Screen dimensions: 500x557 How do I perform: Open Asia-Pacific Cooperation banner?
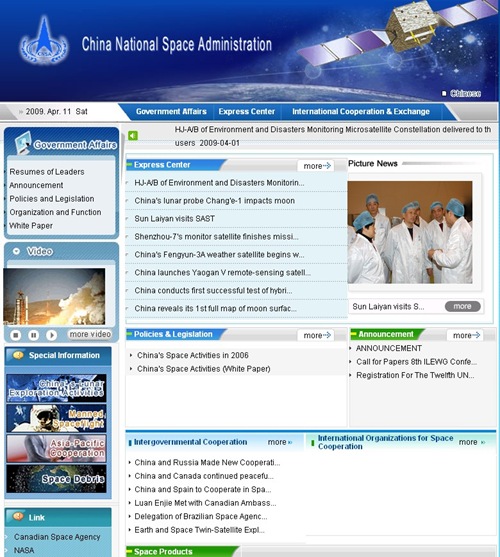click(56, 449)
